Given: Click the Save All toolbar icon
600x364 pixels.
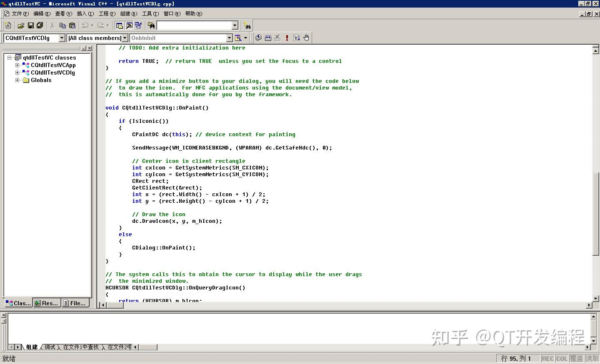Looking at the screenshot, I should 40,25.
